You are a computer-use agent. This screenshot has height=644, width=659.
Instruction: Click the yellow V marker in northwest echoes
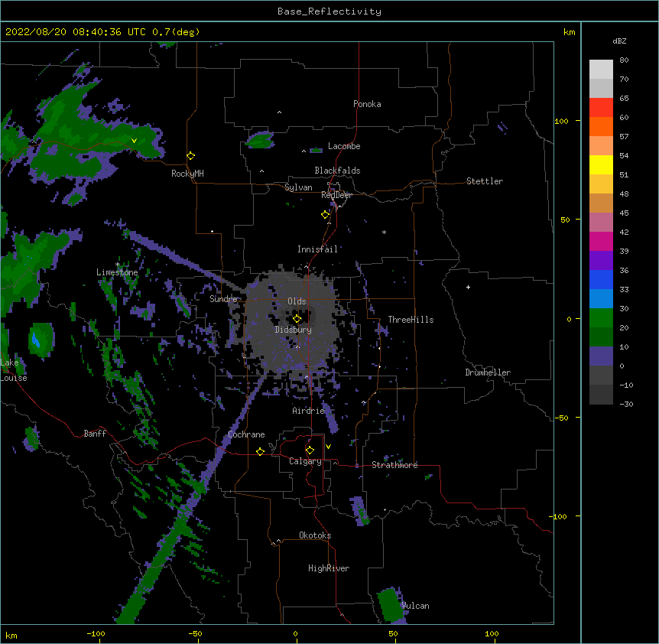[134, 141]
